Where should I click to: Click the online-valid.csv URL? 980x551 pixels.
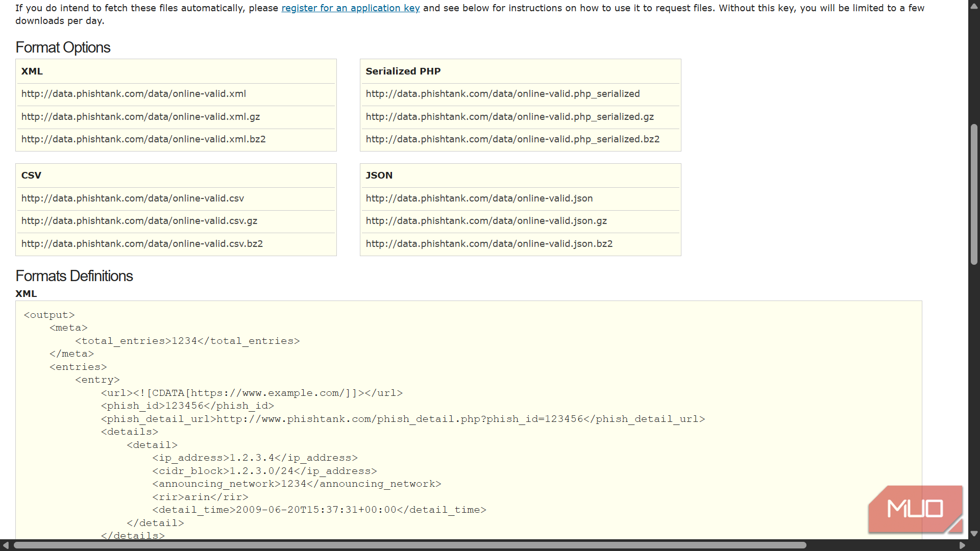(133, 198)
